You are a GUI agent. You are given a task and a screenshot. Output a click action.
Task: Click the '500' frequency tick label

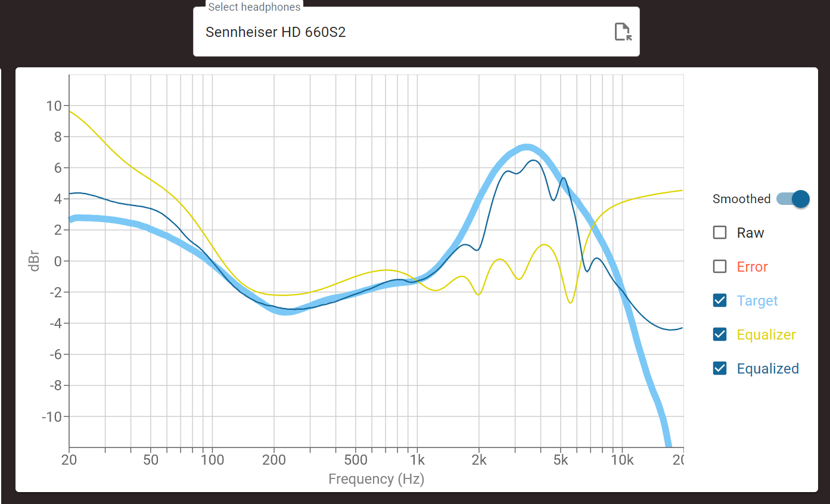[x=356, y=461]
